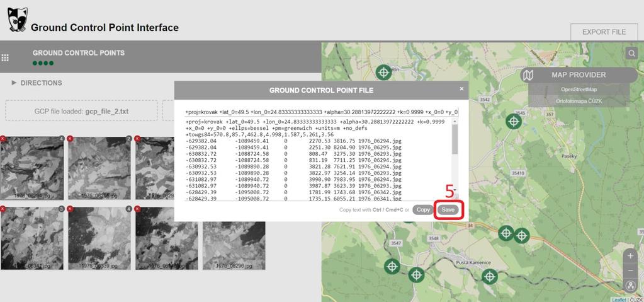Click the Paseky place label on the map
The image size is (644, 302).
click(x=568, y=156)
